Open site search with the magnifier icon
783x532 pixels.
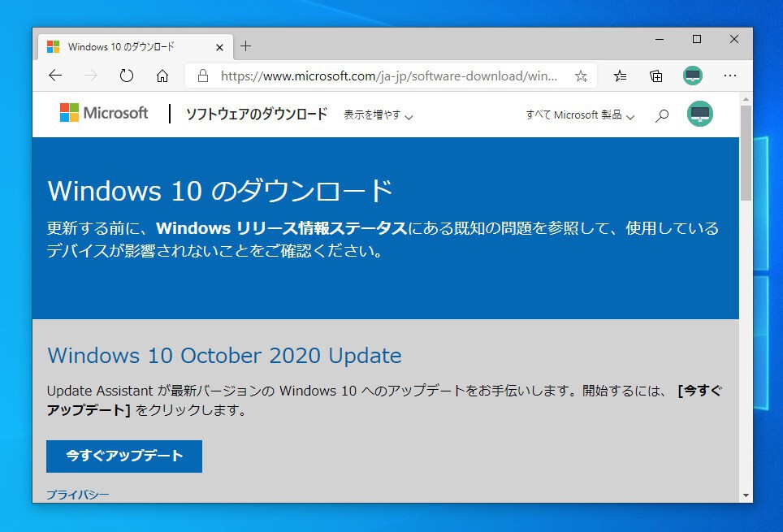pos(662,115)
